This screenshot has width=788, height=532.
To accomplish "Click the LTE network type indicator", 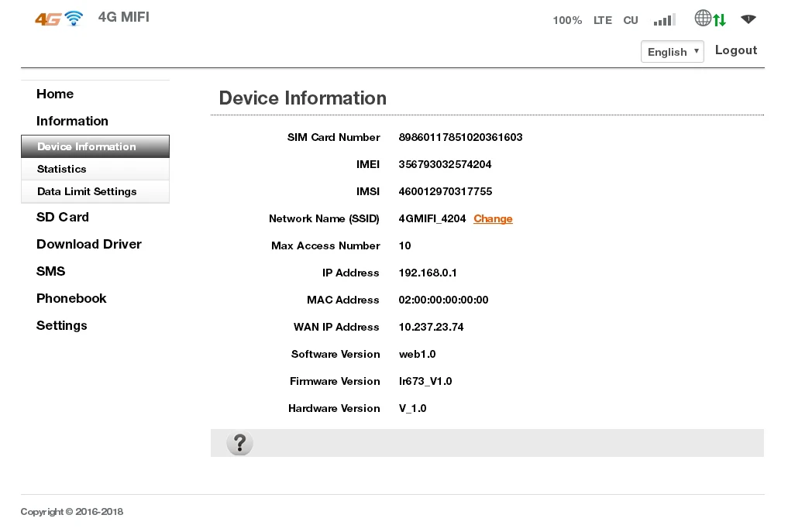I will click(x=602, y=20).
